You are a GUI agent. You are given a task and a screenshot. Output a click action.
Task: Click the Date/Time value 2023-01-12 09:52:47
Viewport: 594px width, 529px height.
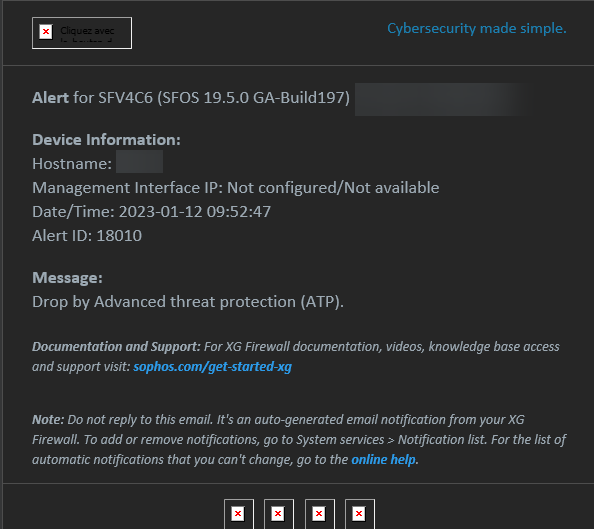tap(195, 212)
